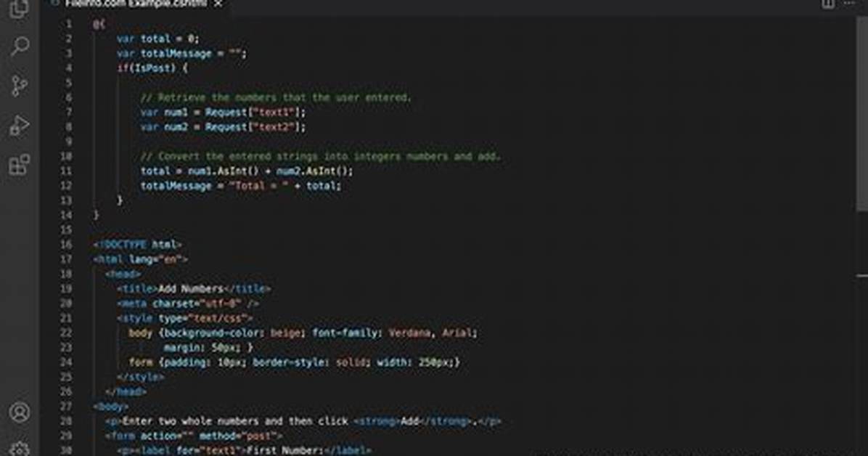
Task: Open the Search view in the activity bar
Action: click(x=20, y=46)
